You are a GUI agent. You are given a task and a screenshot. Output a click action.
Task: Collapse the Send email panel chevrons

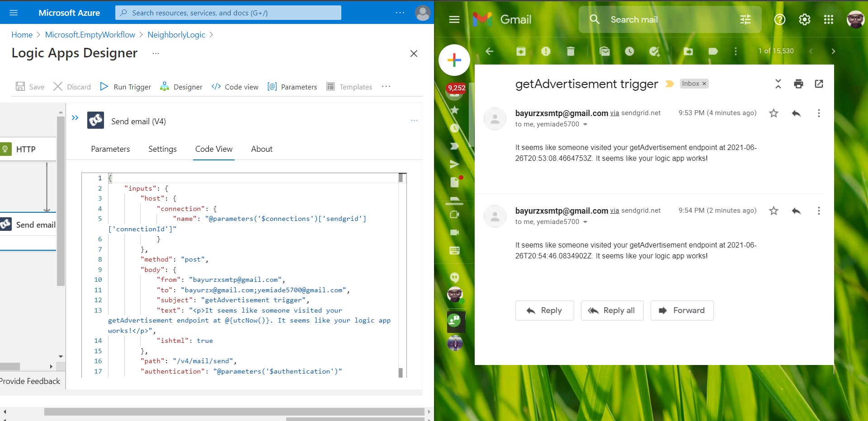point(75,118)
